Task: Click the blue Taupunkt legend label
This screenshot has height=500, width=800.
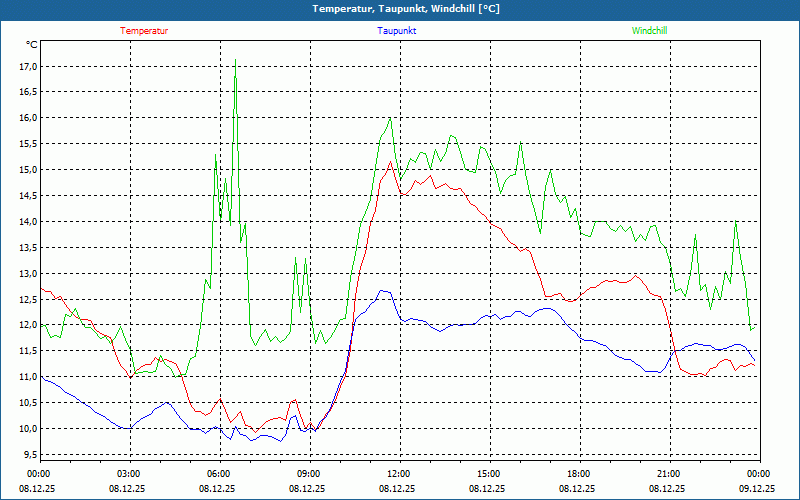Action: point(397,30)
